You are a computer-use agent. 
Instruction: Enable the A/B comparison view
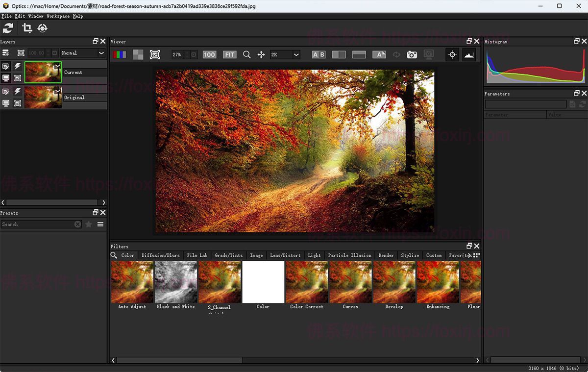click(x=318, y=54)
